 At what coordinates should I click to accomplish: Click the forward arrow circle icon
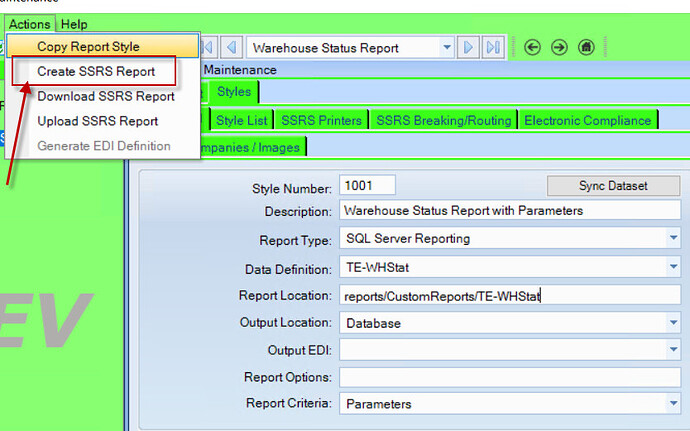[x=559, y=47]
